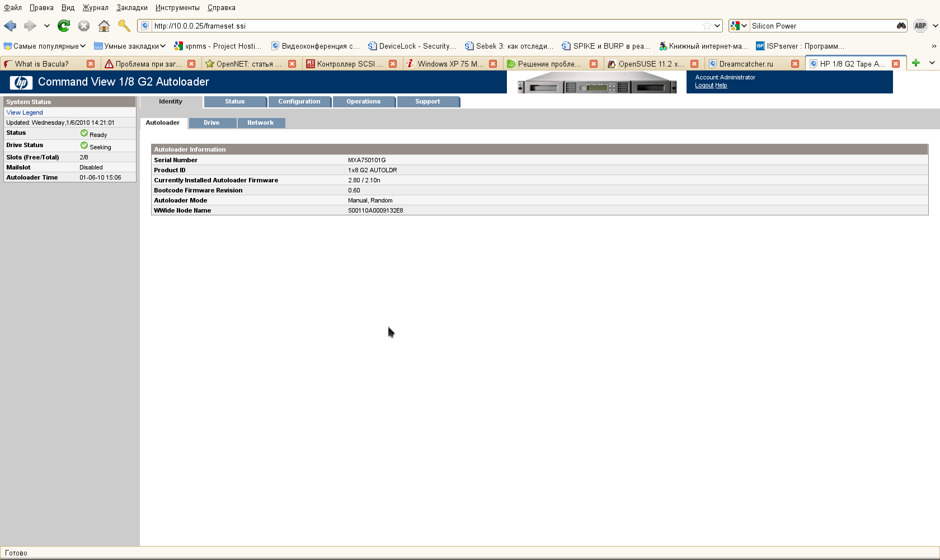
Task: Bookmark page using star icon in address bar
Action: 707,26
